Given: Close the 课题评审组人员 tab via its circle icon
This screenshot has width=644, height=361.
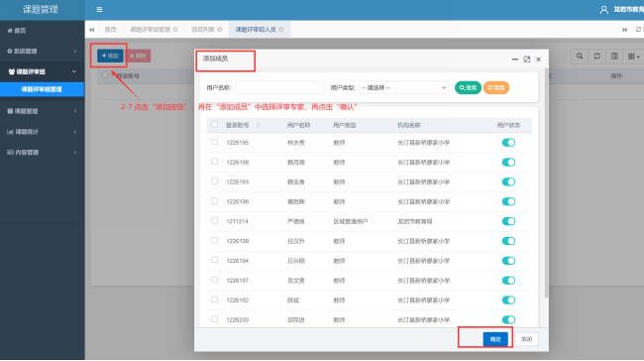Looking at the screenshot, I should pos(281,30).
